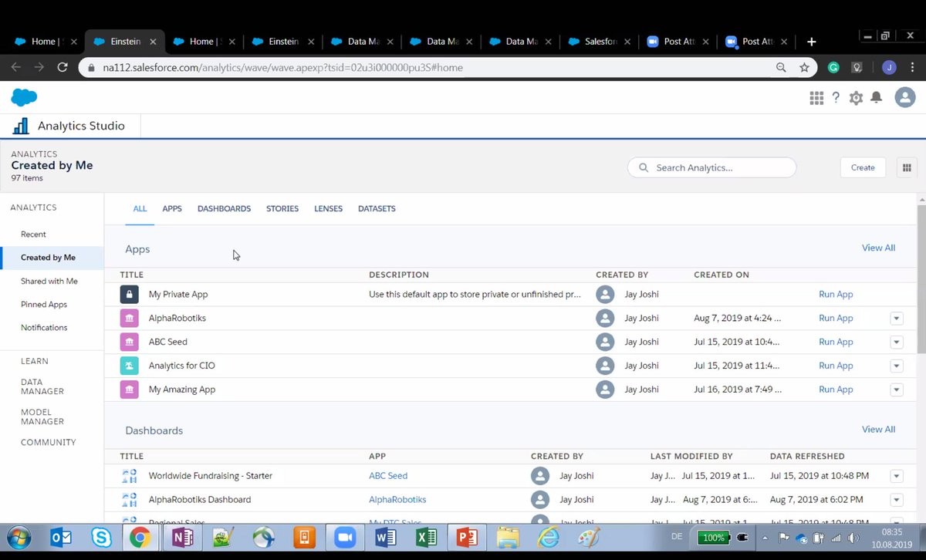Screen dimensions: 926x560
Task: Select the ALL tab
Action: [x=140, y=209]
